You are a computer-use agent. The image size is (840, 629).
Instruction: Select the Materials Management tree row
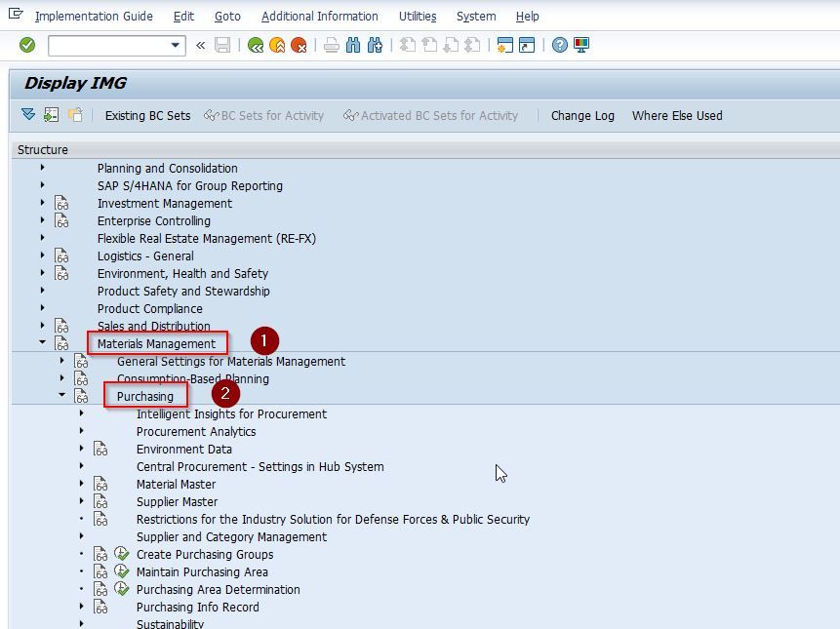156,343
